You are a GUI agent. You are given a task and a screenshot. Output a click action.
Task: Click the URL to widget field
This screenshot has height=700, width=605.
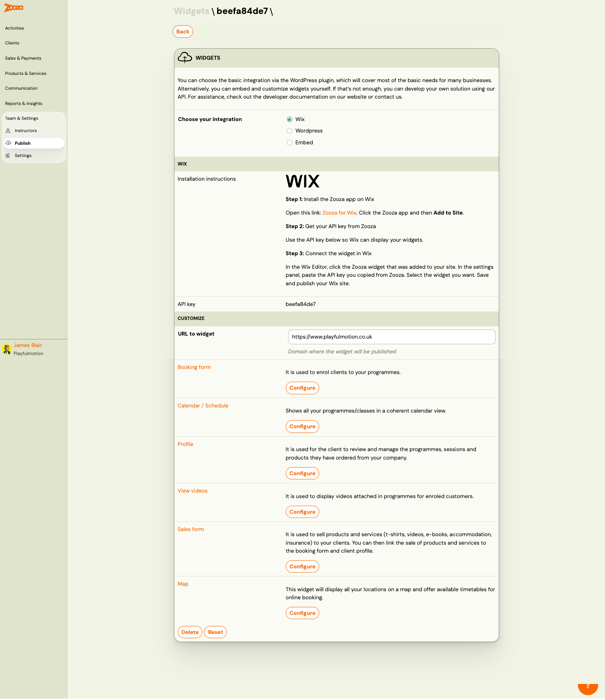coord(392,337)
